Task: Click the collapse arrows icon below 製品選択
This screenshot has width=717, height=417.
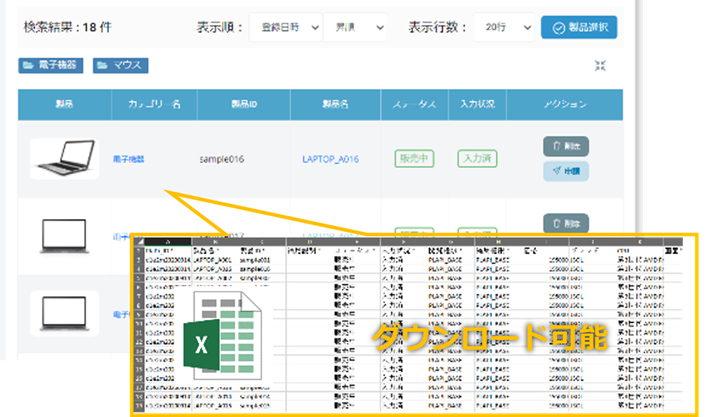Action: coord(600,66)
